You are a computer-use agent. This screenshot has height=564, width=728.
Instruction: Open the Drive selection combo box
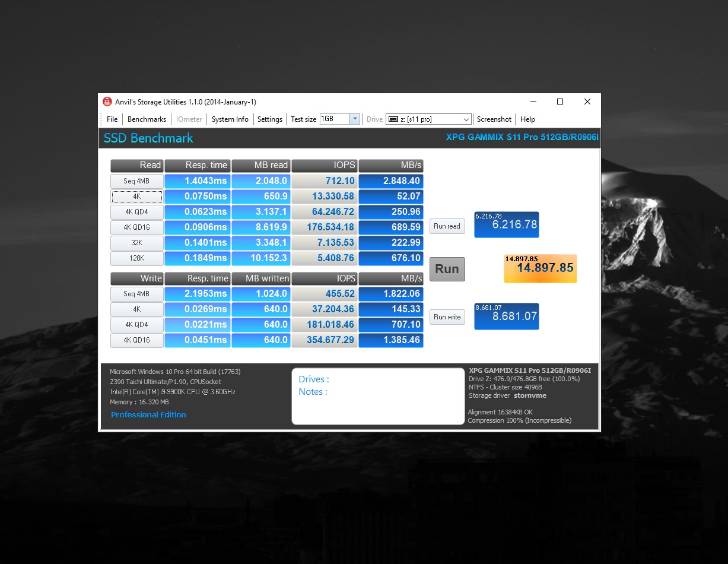pyautogui.click(x=428, y=119)
